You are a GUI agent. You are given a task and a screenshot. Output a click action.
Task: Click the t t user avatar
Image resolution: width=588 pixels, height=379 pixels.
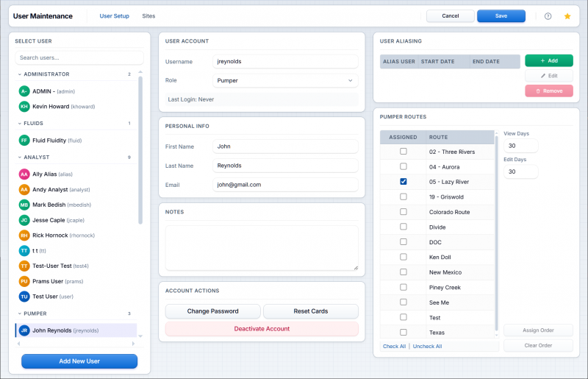point(24,250)
